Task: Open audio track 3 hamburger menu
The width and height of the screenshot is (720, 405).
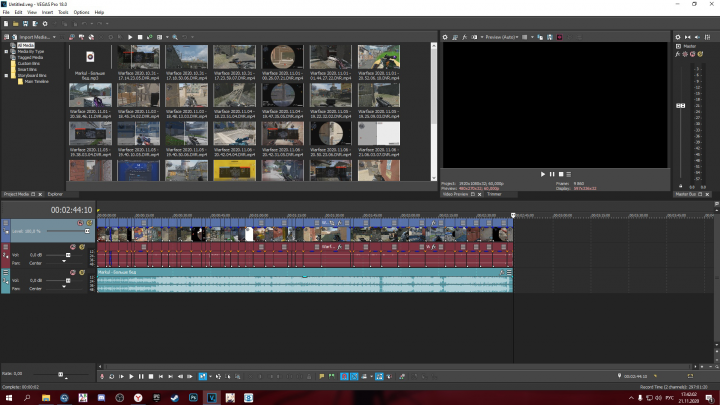Action: [6, 273]
